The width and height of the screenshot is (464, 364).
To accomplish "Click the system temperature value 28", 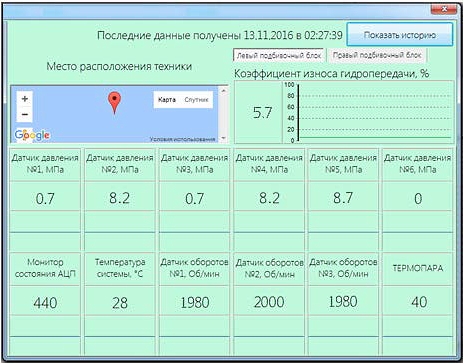I will point(120,303).
